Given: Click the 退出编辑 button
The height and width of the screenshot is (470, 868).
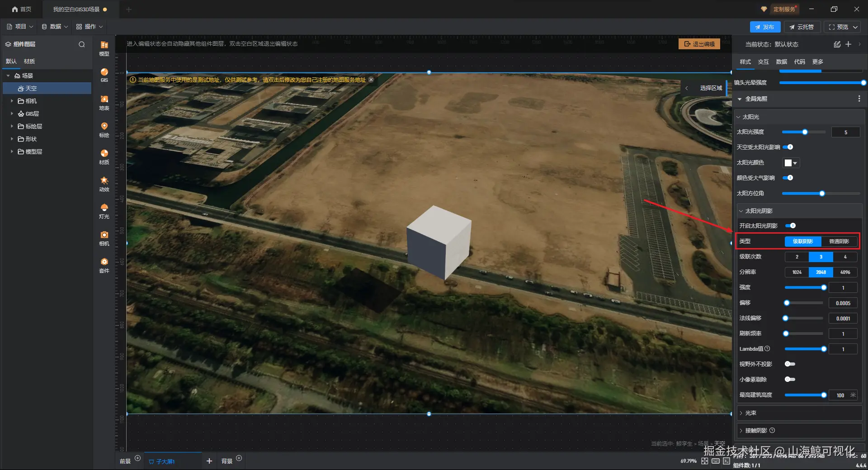Looking at the screenshot, I should [699, 44].
